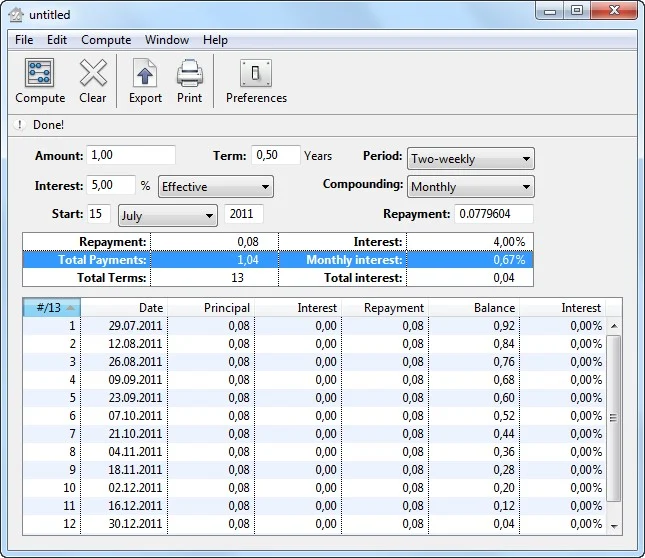Click the Print printer icon

[x=190, y=73]
